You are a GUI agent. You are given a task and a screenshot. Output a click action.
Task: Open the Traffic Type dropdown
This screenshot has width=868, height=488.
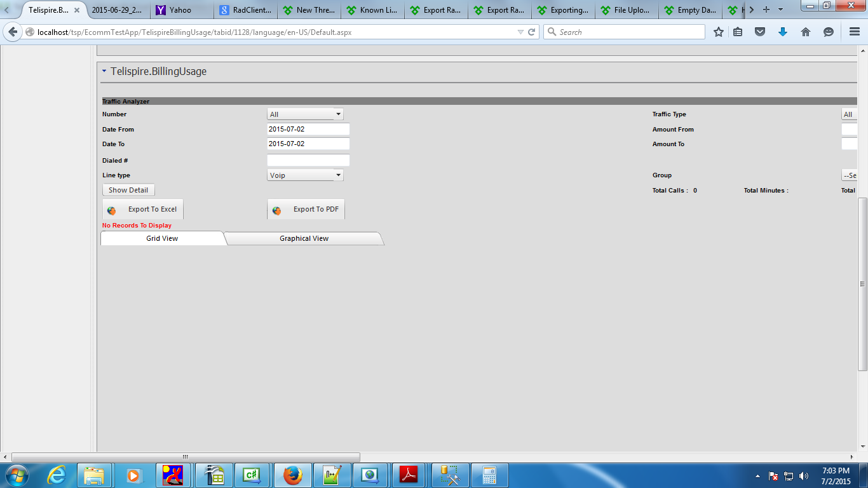pos(850,114)
